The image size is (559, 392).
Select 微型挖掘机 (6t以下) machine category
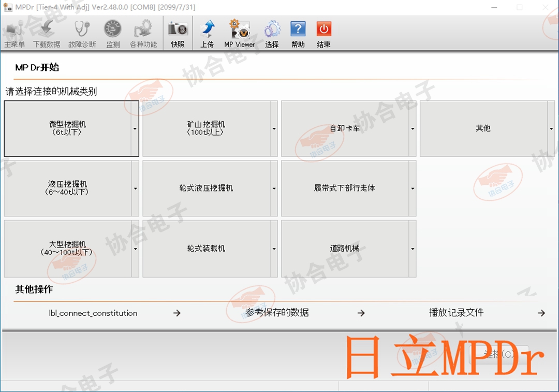[67, 128]
